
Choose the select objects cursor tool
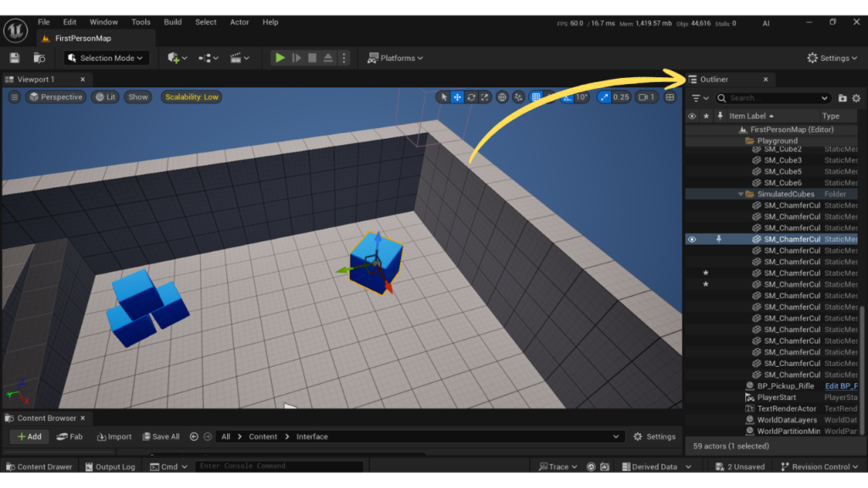[443, 97]
